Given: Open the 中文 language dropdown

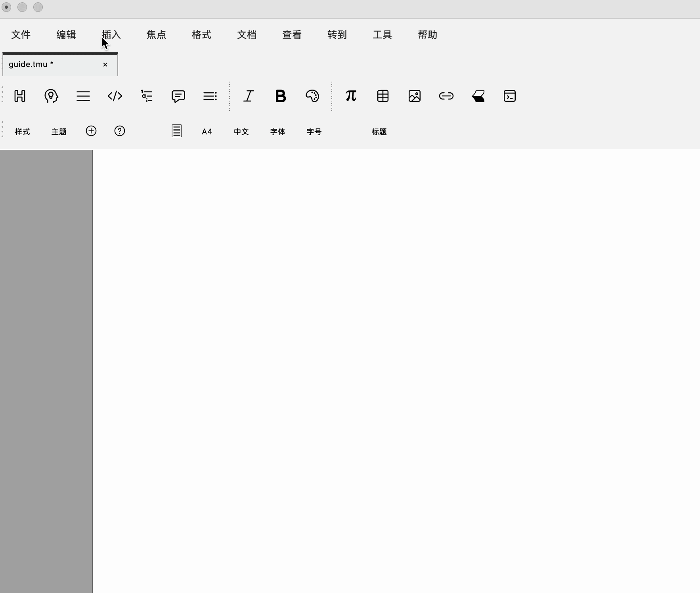Looking at the screenshot, I should coord(241,132).
